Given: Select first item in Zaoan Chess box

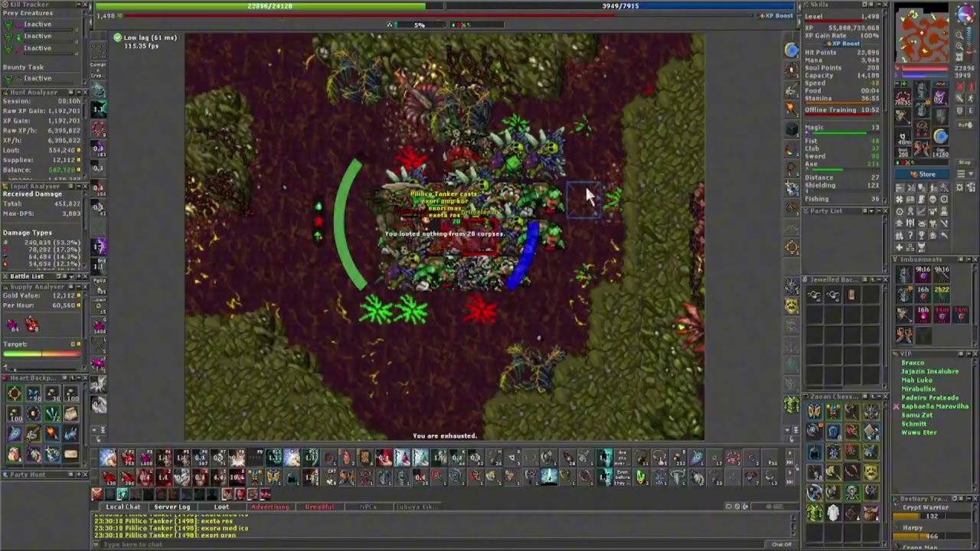Looking at the screenshot, I should point(814,411).
